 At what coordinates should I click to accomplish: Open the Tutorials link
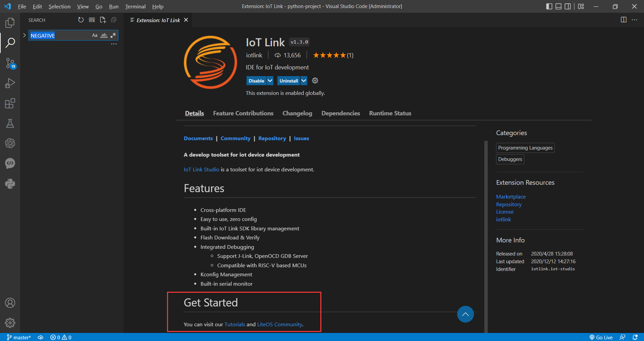coord(235,324)
